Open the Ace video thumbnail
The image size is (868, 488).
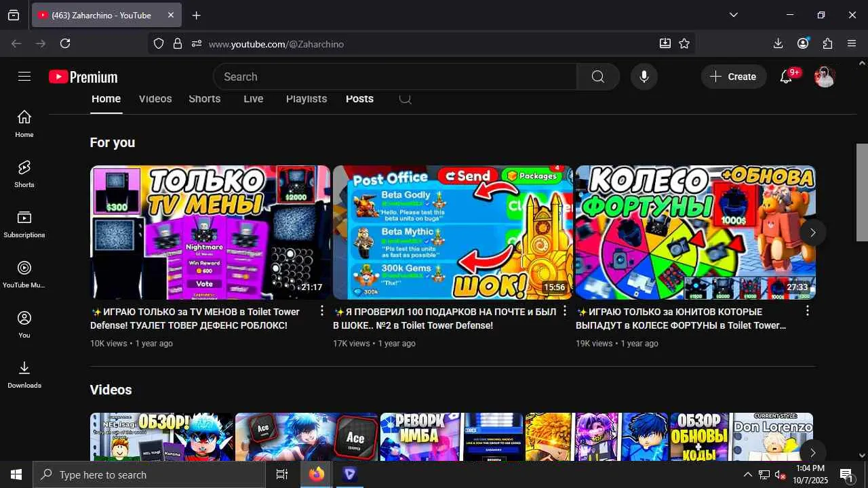click(307, 437)
